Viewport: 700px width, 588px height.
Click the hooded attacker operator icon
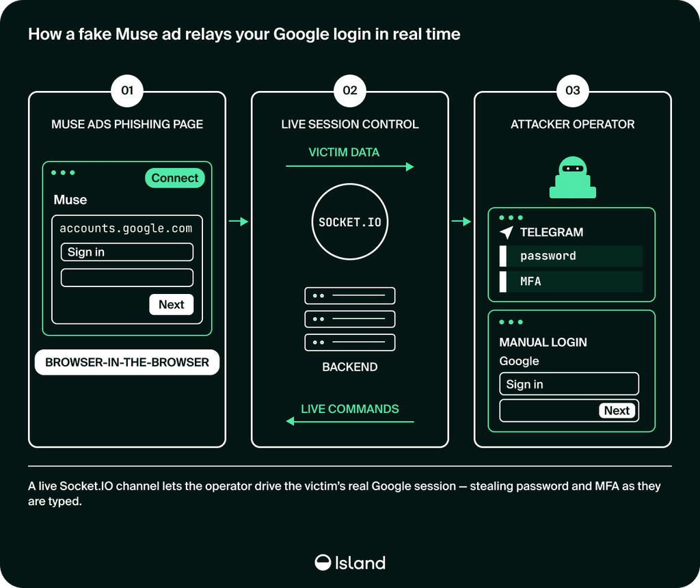[x=572, y=177]
